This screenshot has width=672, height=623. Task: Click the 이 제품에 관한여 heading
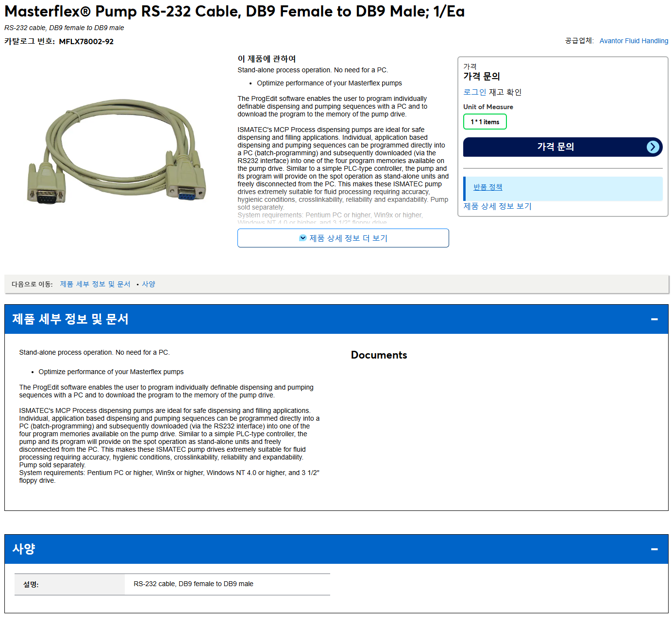(267, 59)
